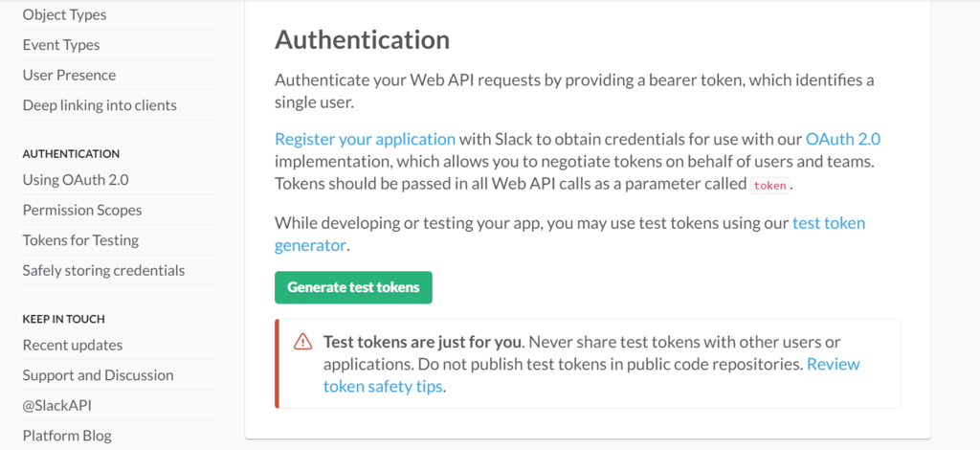Open Event Types sidebar item
Viewport: 980px width, 450px height.
[61, 45]
